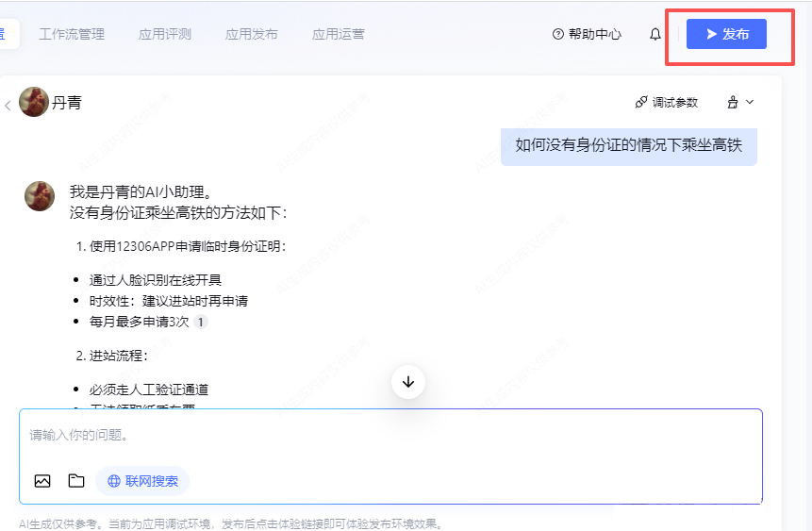Click the blue 发布 publish button
Image resolution: width=812 pixels, height=531 pixels.
[726, 34]
